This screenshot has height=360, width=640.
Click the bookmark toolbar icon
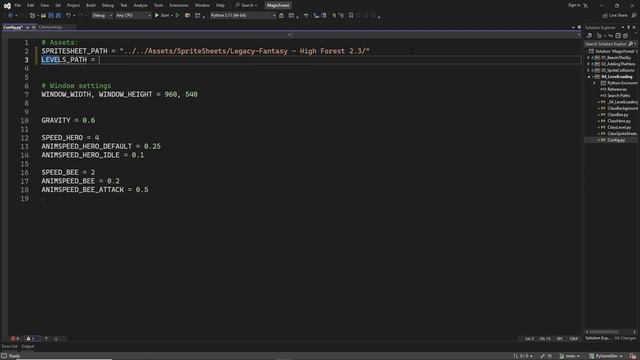coord(351,16)
